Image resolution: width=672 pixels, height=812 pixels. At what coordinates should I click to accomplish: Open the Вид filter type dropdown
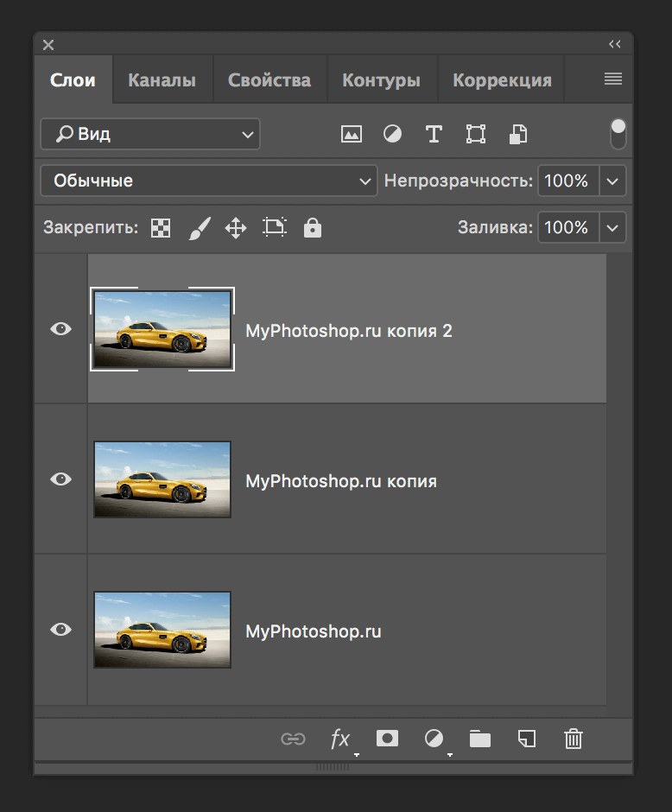[x=149, y=135]
